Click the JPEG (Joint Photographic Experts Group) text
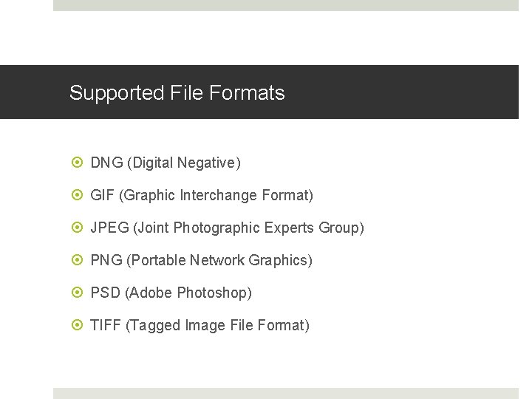The width and height of the screenshot is (532, 399). pyautogui.click(x=227, y=228)
